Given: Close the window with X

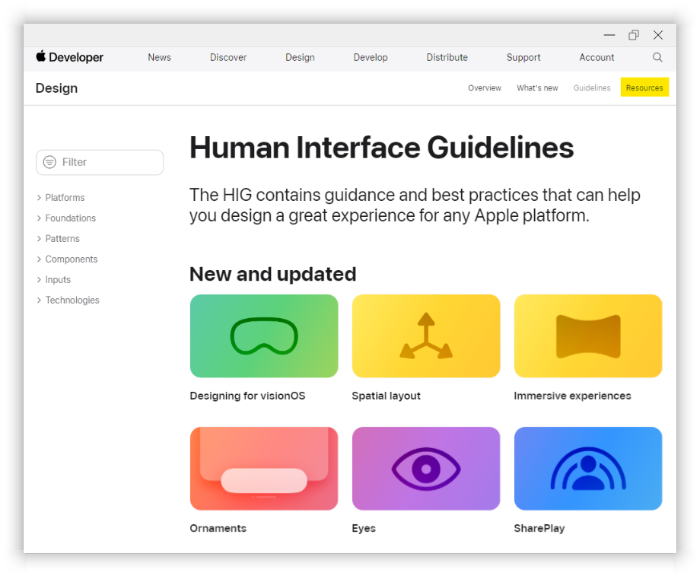Looking at the screenshot, I should point(658,35).
